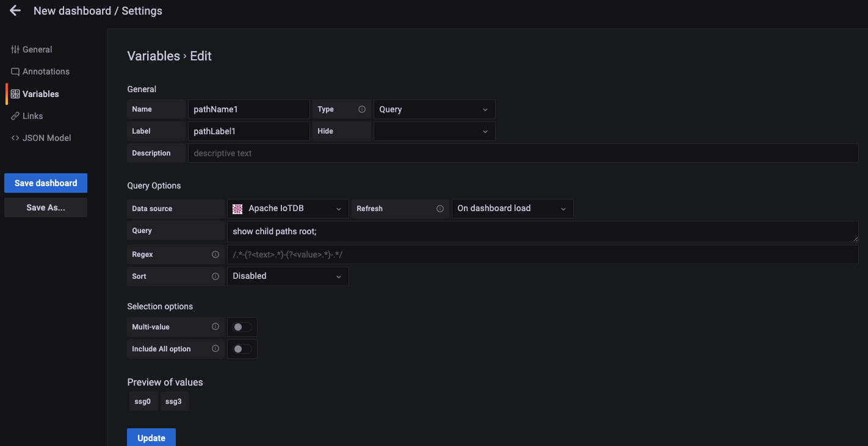This screenshot has width=868, height=446.
Task: Click the Multi-value info icon
Action: [215, 327]
